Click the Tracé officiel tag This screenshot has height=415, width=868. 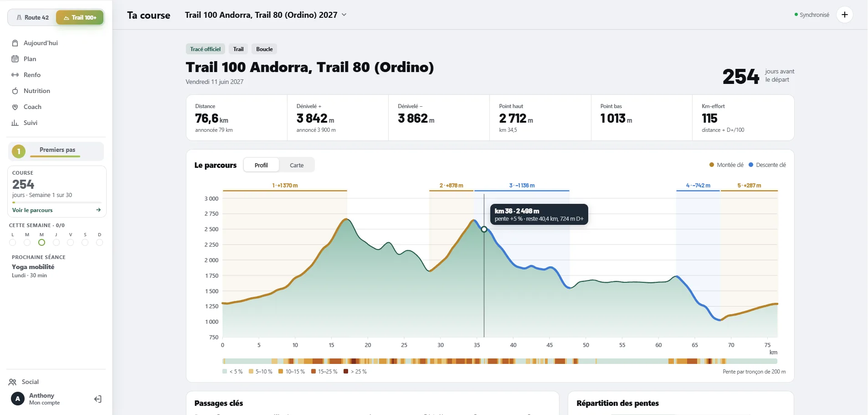(205, 49)
